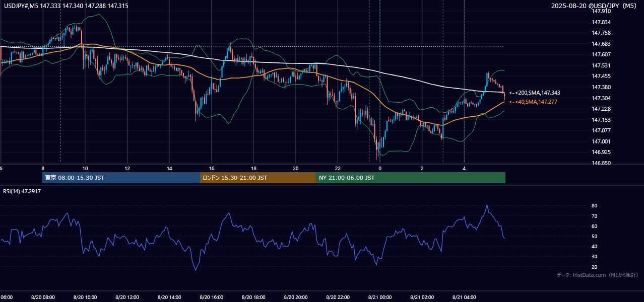644x302 pixels.
Task: Click the 147.304 price axis label
Action: click(x=602, y=98)
